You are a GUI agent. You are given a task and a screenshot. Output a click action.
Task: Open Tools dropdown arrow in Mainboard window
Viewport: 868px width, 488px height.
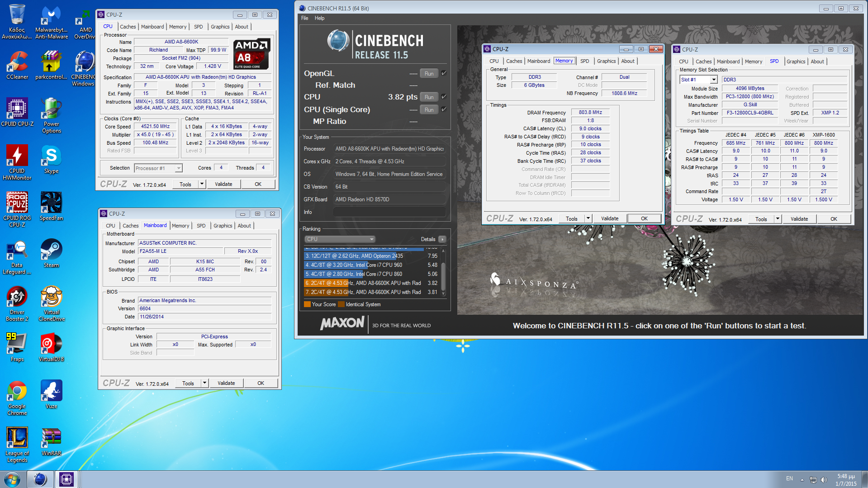coord(205,383)
